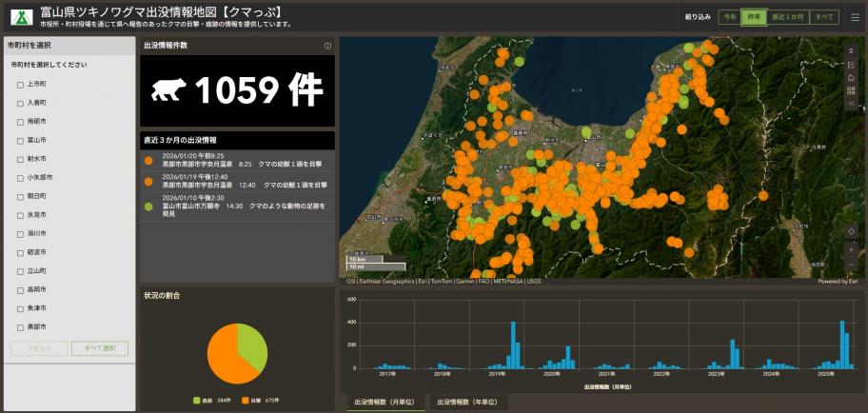Click the compass locate button on map

pyautogui.click(x=851, y=231)
